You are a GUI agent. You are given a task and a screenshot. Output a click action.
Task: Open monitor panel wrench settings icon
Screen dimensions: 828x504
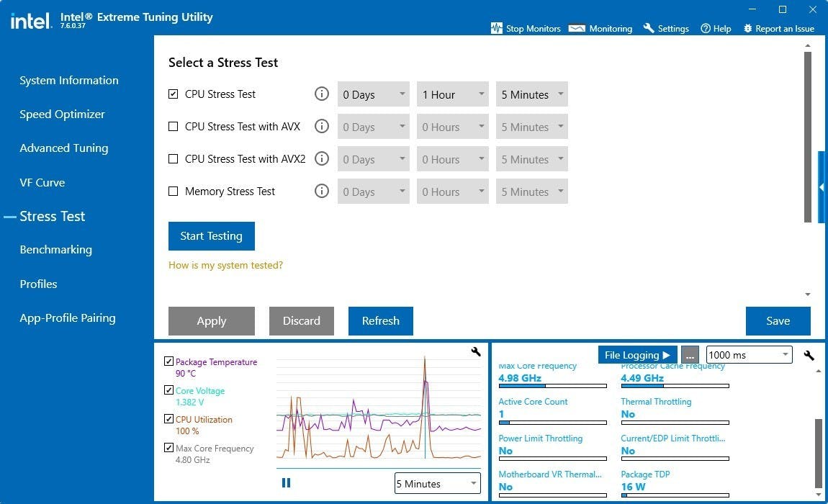click(809, 355)
